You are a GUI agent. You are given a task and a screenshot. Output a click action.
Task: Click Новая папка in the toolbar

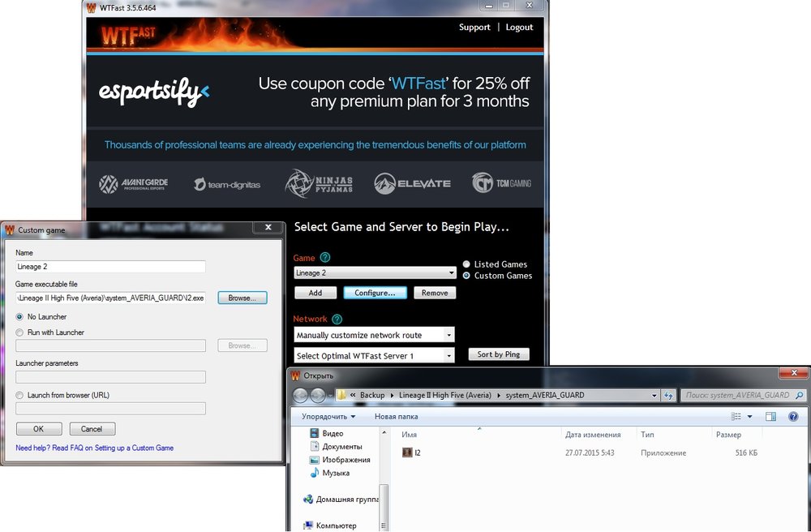(x=396, y=417)
